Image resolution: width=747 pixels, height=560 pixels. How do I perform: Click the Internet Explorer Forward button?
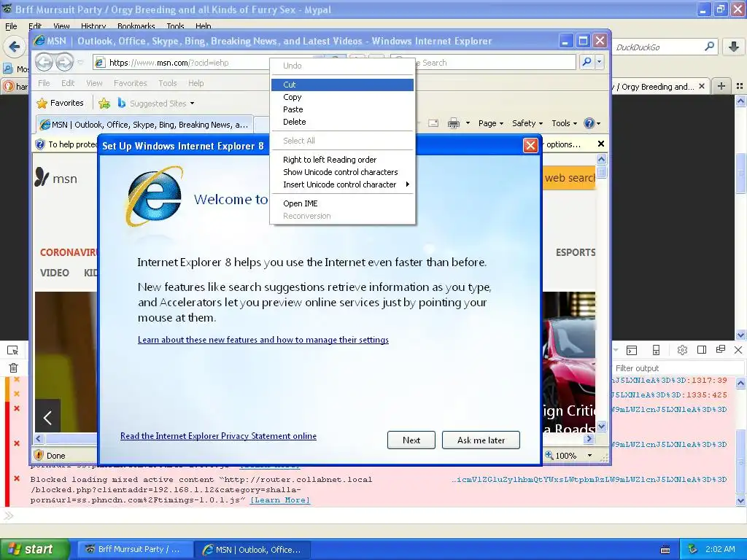pos(64,62)
